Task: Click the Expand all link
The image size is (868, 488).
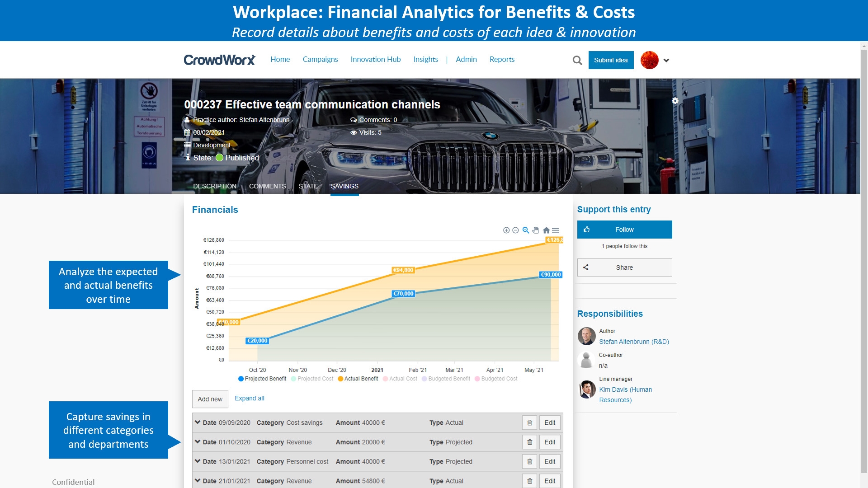Action: [x=249, y=398]
